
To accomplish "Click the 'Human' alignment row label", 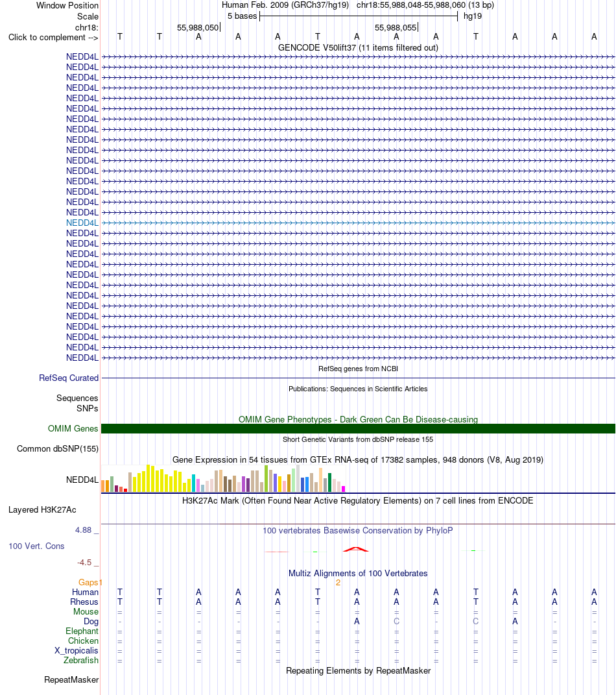I will (86, 592).
